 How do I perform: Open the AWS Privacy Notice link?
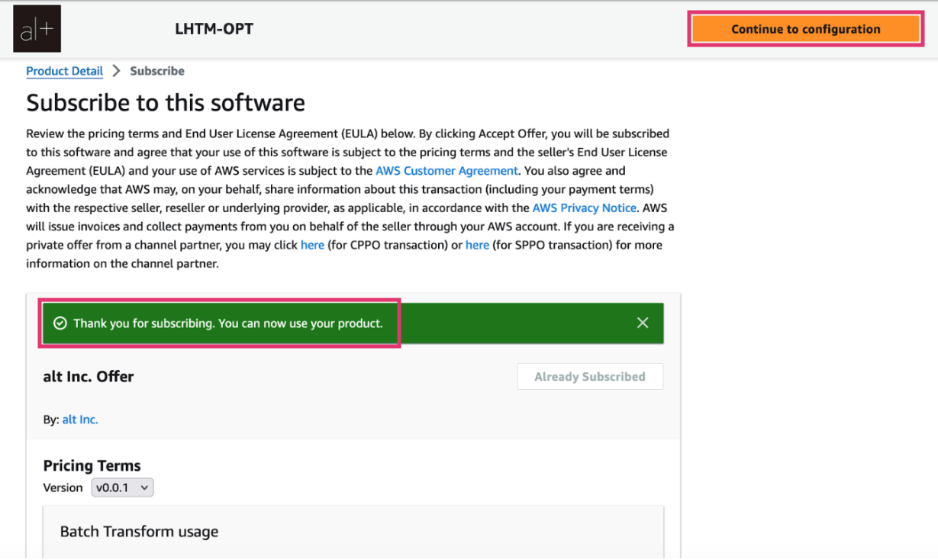tap(584, 208)
